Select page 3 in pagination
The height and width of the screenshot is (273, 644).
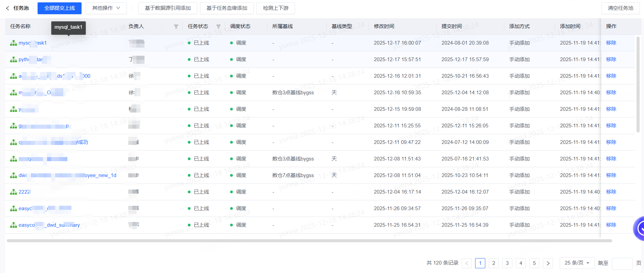[507, 263]
